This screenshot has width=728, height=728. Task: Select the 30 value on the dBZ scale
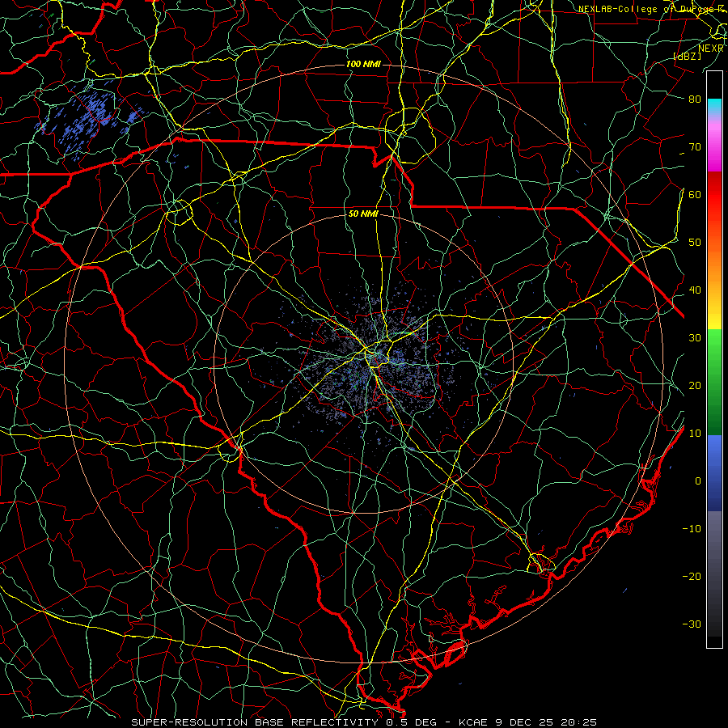coord(695,337)
